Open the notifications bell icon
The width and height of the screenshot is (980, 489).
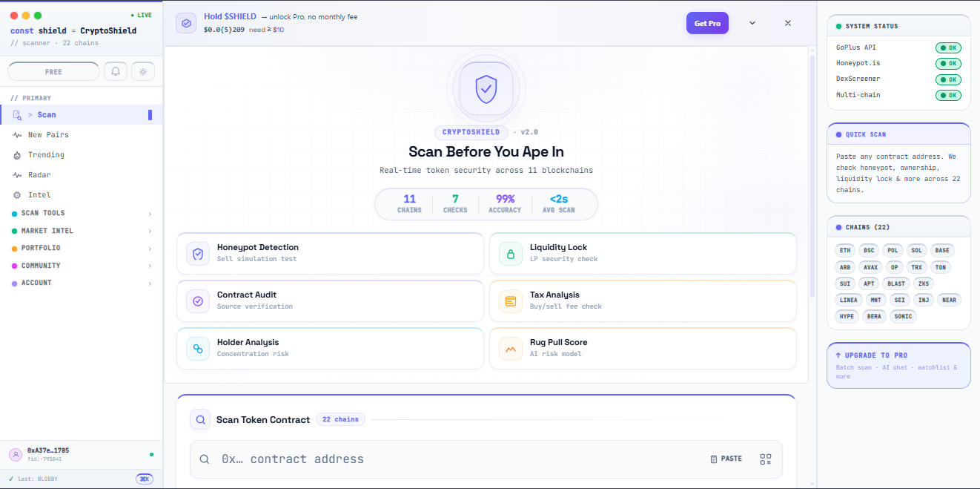tap(116, 71)
